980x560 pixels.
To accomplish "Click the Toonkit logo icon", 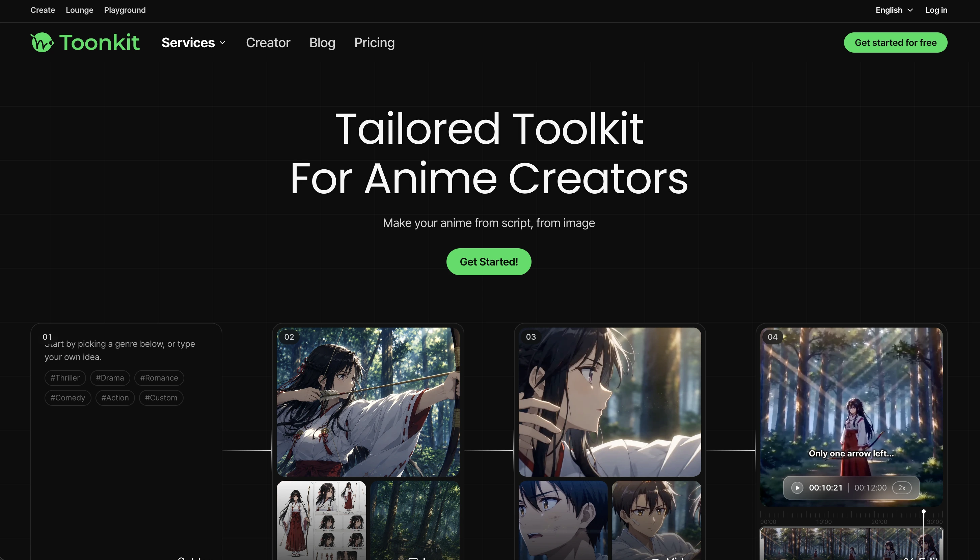I will pyautogui.click(x=42, y=42).
